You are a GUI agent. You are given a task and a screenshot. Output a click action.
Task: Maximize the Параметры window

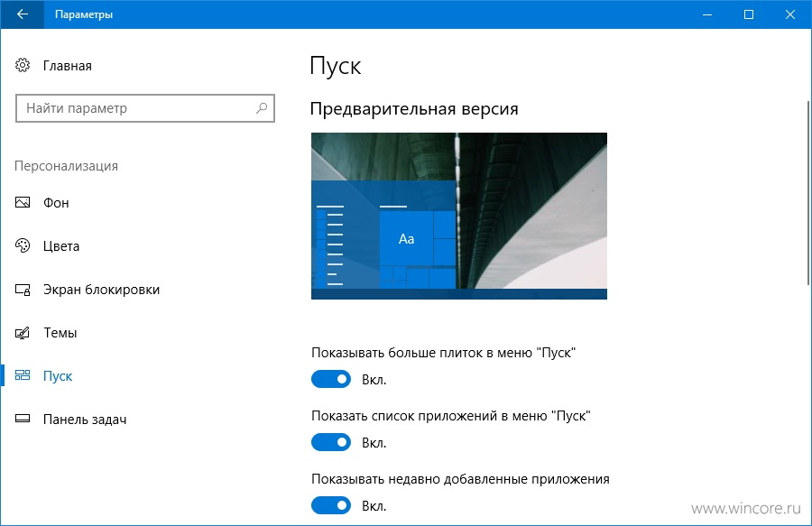[749, 14]
